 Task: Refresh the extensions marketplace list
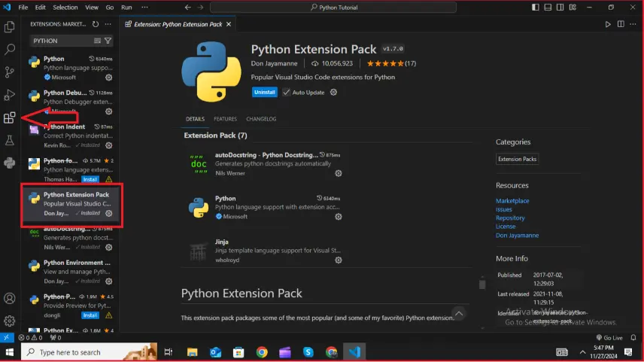click(x=96, y=24)
